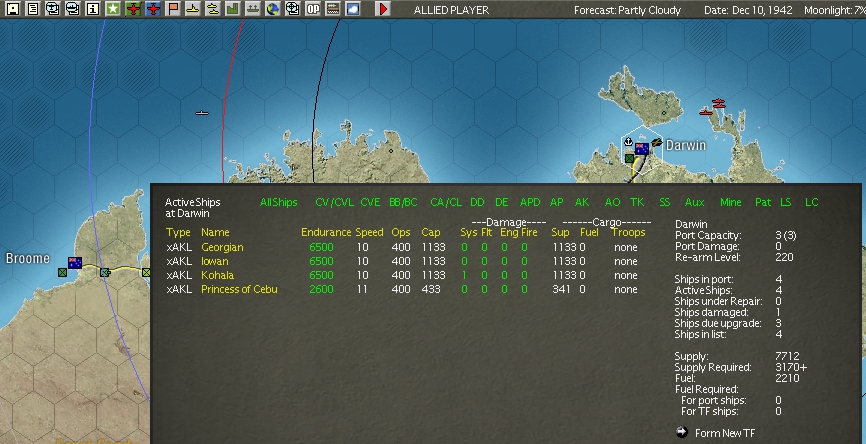Filter list by CA/CL
This screenshot has width=866, height=444.
coord(446,203)
